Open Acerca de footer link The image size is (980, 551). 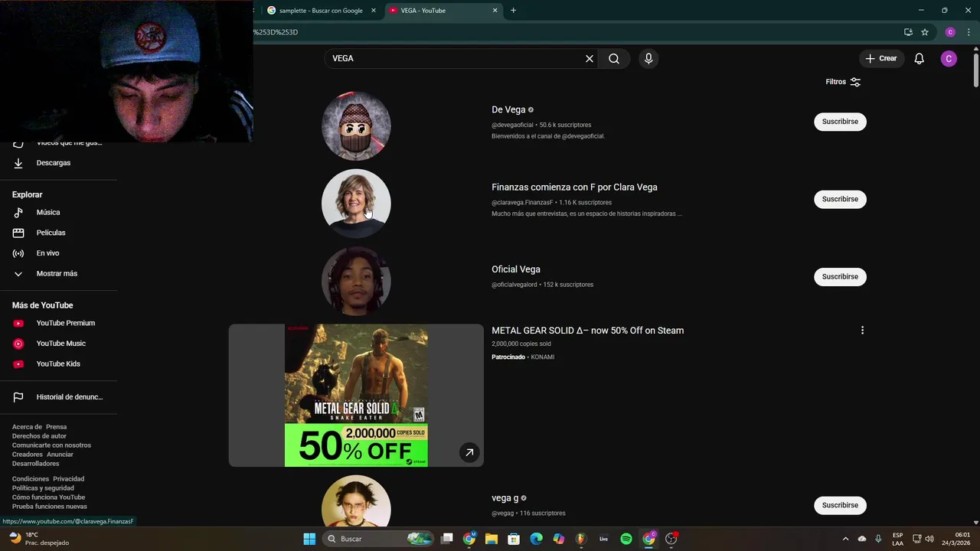click(x=27, y=427)
